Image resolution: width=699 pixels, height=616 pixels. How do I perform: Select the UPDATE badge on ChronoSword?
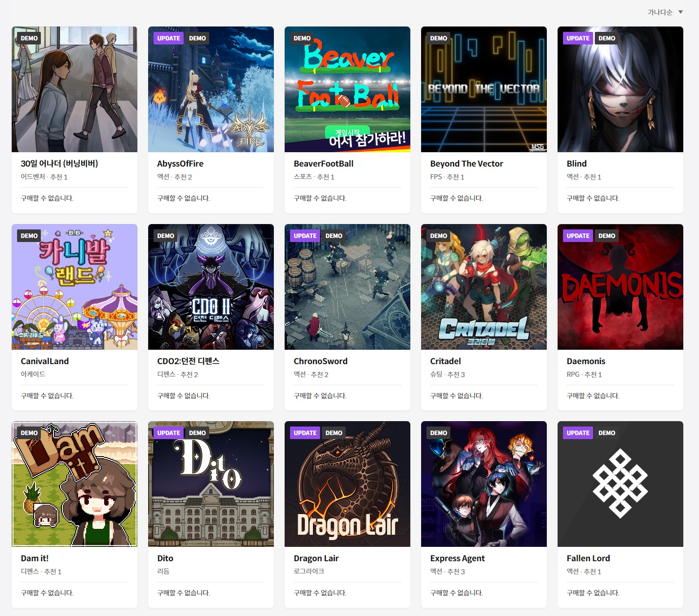point(305,236)
